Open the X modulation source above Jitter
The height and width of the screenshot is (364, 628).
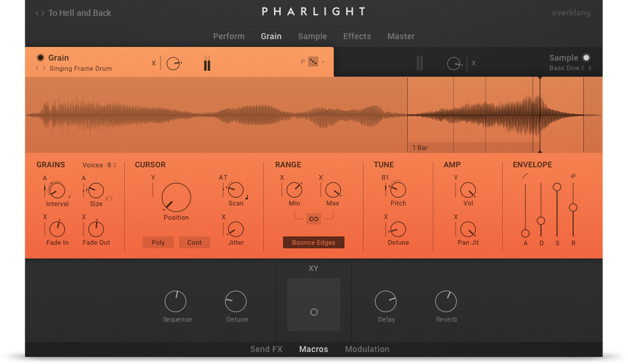click(x=223, y=217)
